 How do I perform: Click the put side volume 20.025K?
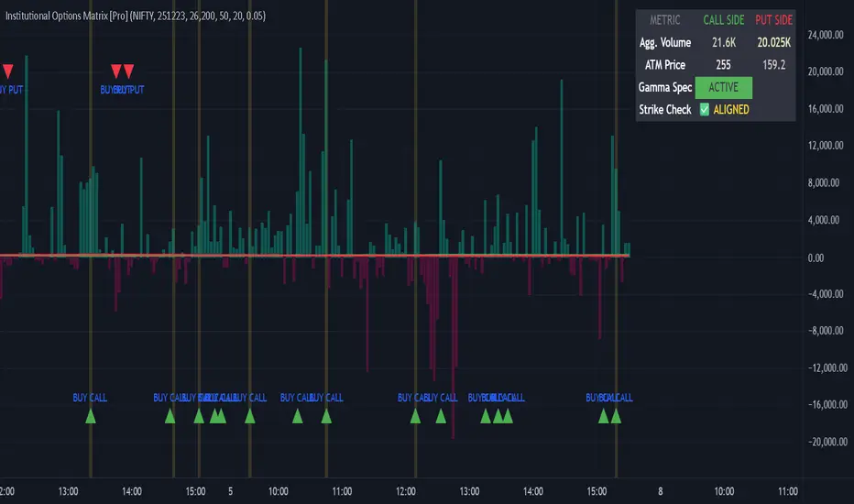(x=774, y=43)
